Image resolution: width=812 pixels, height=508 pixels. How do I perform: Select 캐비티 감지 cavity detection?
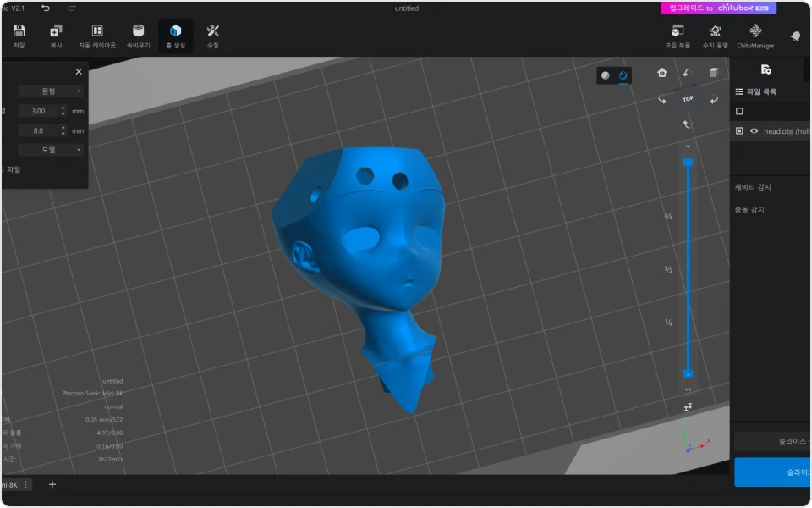click(753, 187)
